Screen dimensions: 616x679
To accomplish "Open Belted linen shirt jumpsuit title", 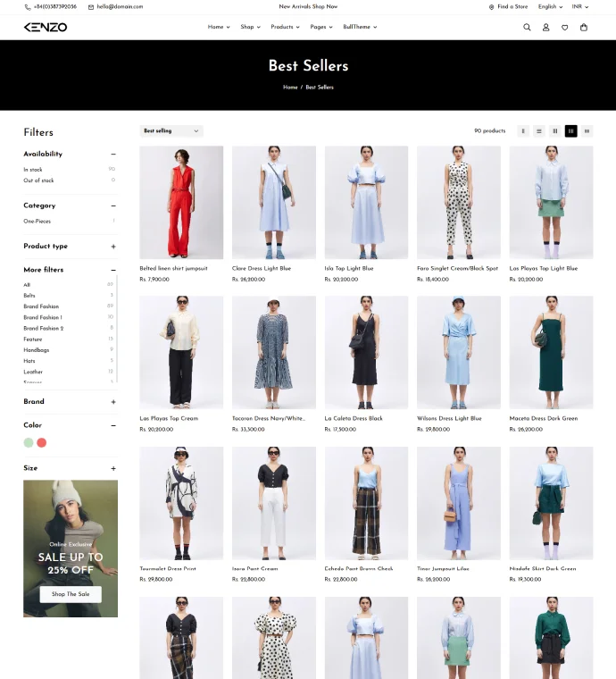I will 173,268.
